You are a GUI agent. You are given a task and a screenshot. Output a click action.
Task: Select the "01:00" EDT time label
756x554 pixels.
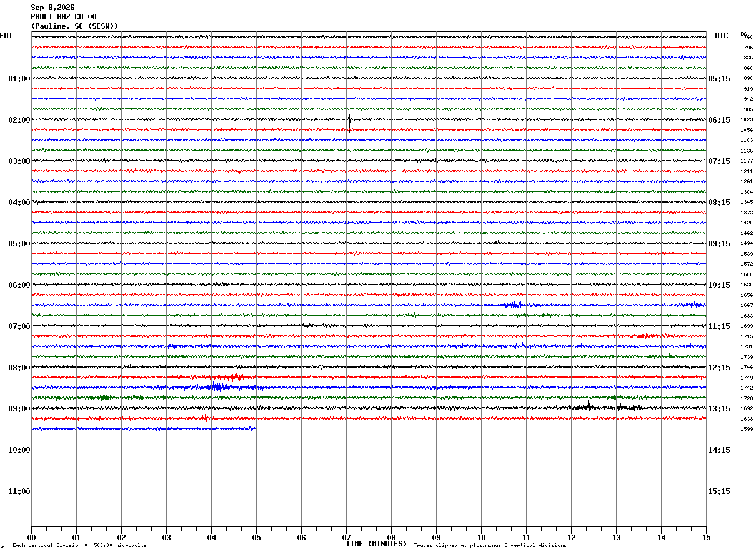(x=19, y=79)
